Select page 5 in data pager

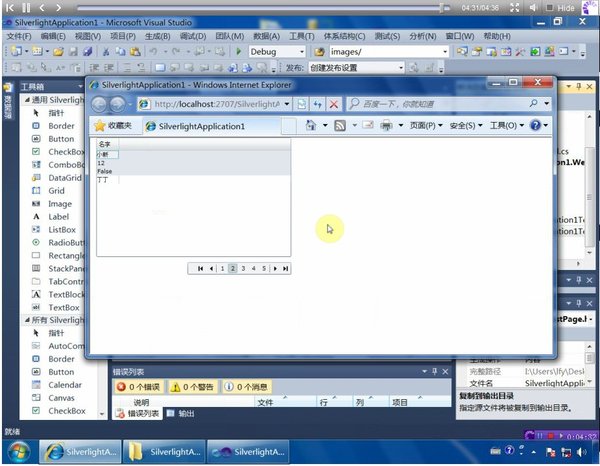point(264,269)
